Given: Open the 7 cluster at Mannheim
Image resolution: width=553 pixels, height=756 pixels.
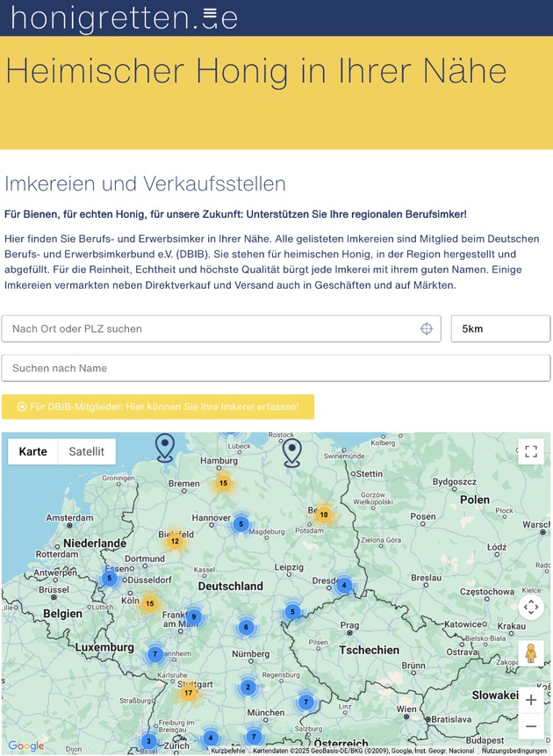Looking at the screenshot, I should (155, 654).
